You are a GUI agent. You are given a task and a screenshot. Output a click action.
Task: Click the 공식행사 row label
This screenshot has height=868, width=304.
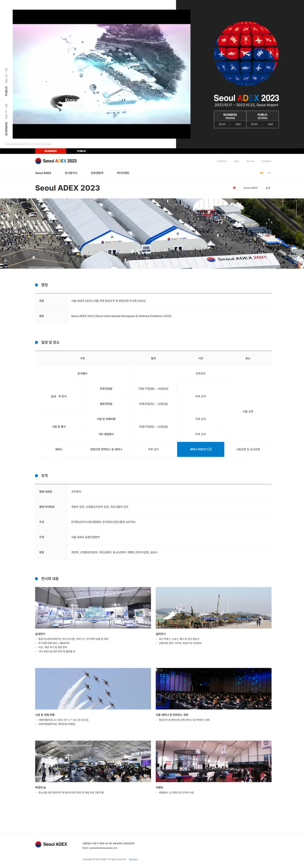click(82, 373)
